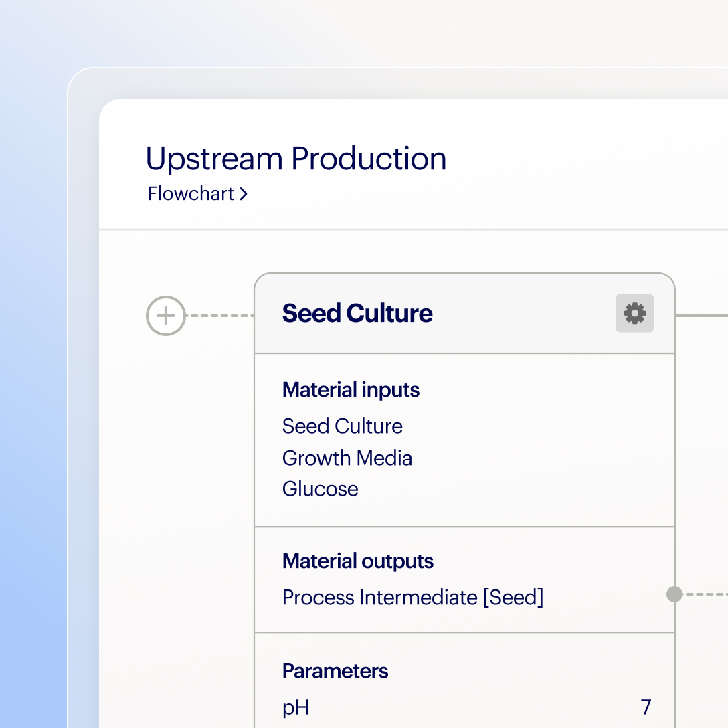
Task: Select the pH parameter label
Action: click(x=295, y=707)
